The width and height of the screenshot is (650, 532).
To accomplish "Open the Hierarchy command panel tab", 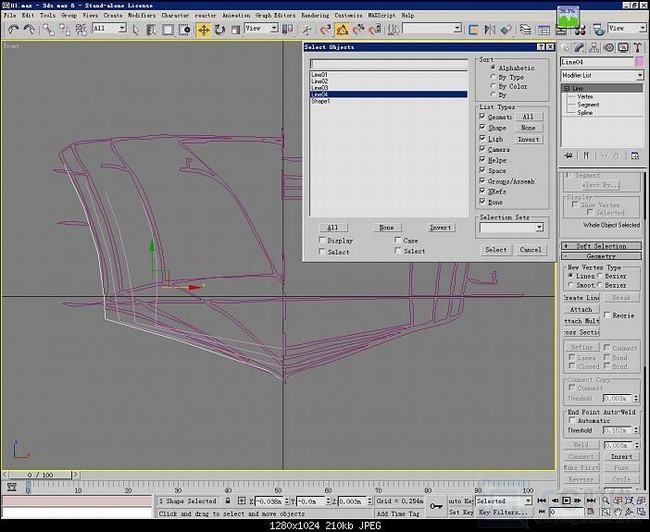I will click(594, 48).
